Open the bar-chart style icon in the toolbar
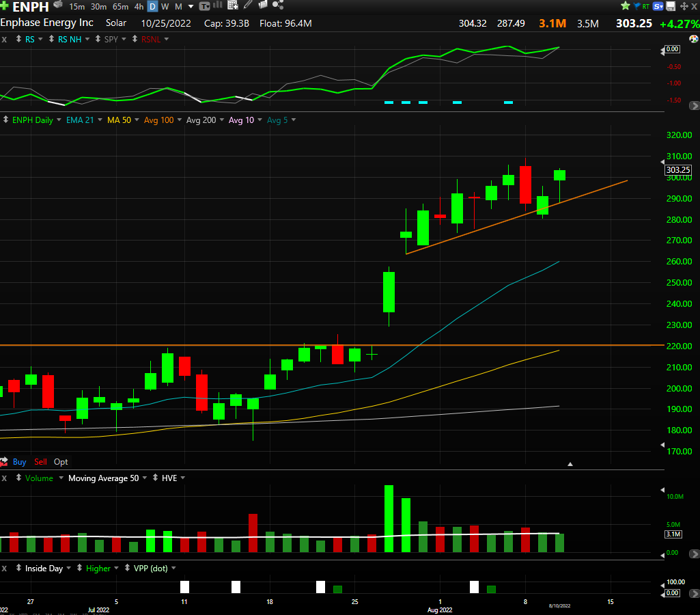This screenshot has height=615, width=700. point(218,5)
